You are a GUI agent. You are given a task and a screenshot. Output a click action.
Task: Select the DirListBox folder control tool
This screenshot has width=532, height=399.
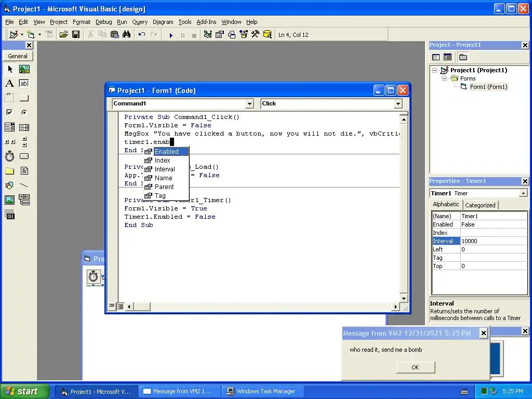click(x=10, y=170)
